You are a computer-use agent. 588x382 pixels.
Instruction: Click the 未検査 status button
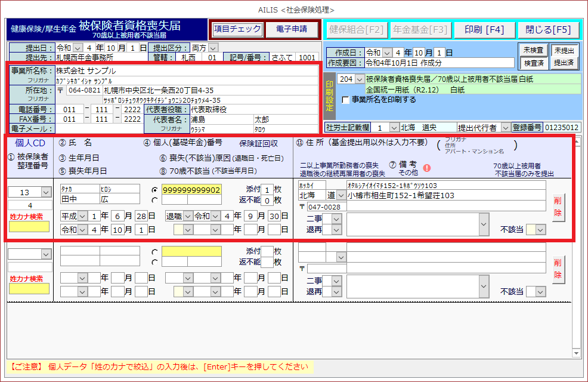(x=533, y=50)
